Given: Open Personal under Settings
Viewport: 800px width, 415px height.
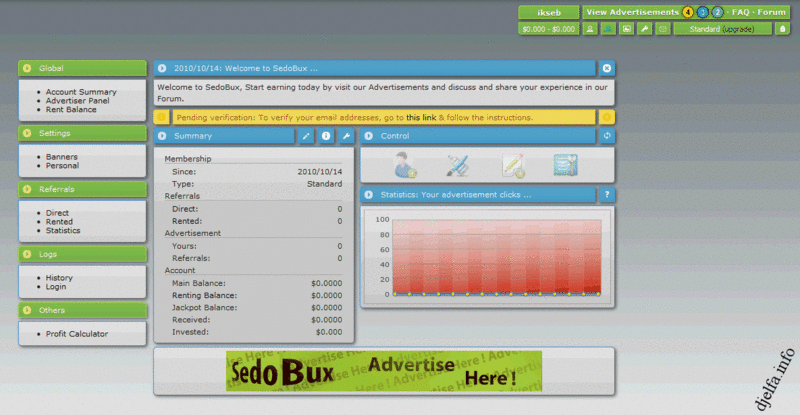Looking at the screenshot, I should click(62, 165).
